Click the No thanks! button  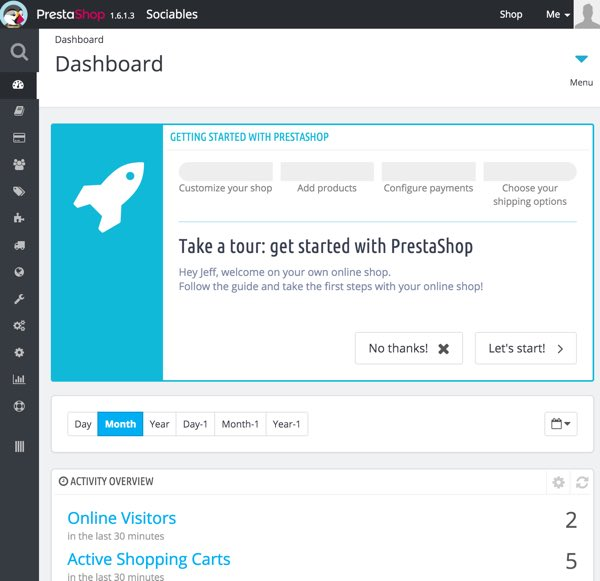click(x=409, y=348)
